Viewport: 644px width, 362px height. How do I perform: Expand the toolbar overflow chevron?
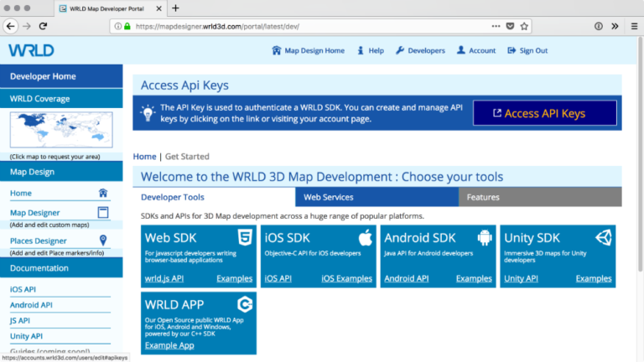pyautogui.click(x=615, y=26)
